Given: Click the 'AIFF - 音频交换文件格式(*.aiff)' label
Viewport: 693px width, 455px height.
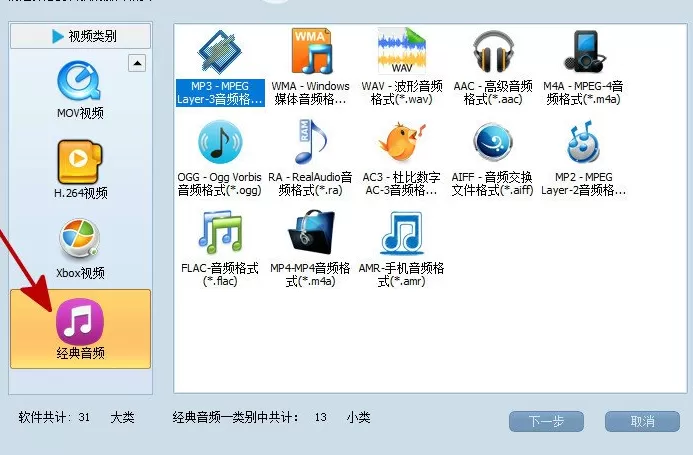Looking at the screenshot, I should point(492,184).
